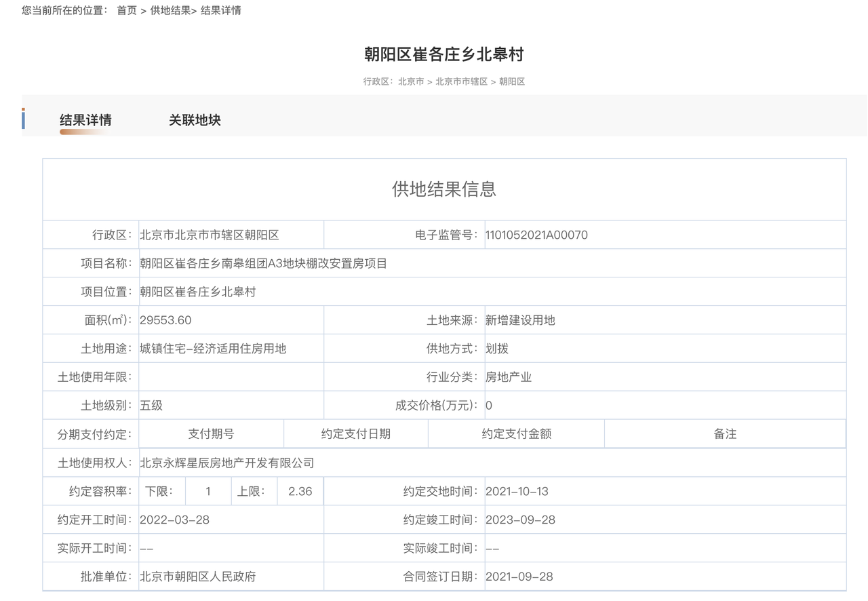Screen dimensions: 868x601
Task: Click the 约定支付日期 column header
Action: click(356, 434)
